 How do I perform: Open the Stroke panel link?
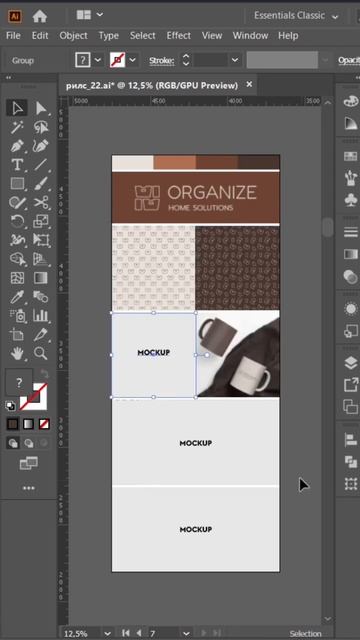162,61
